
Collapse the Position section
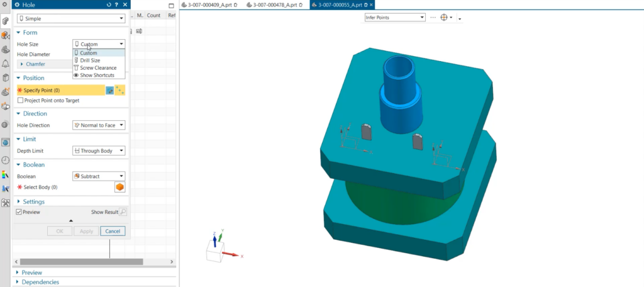[18, 78]
